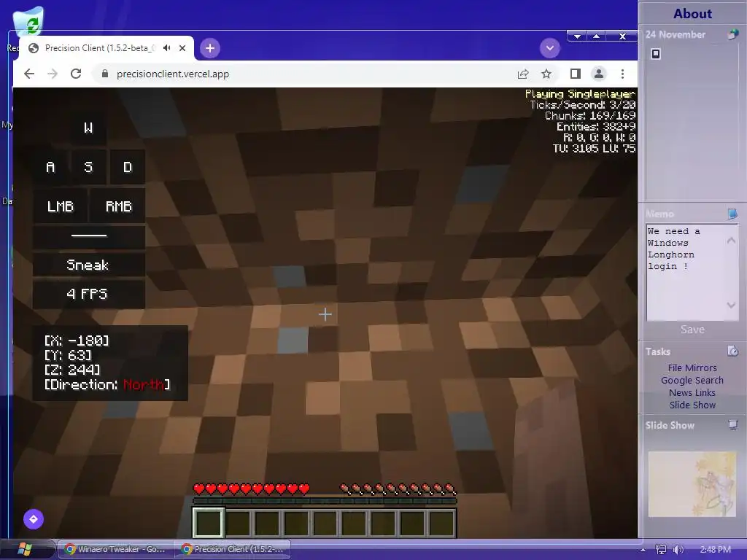Image resolution: width=747 pixels, height=560 pixels.
Task: Click the About sidebar header
Action: point(692,13)
